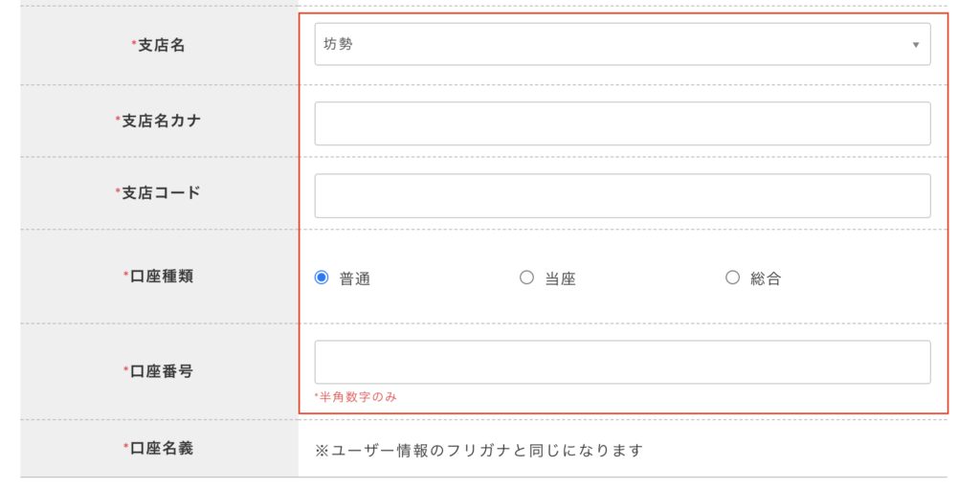Click the 支店コード field label
The image size is (980, 489).
pos(161,192)
